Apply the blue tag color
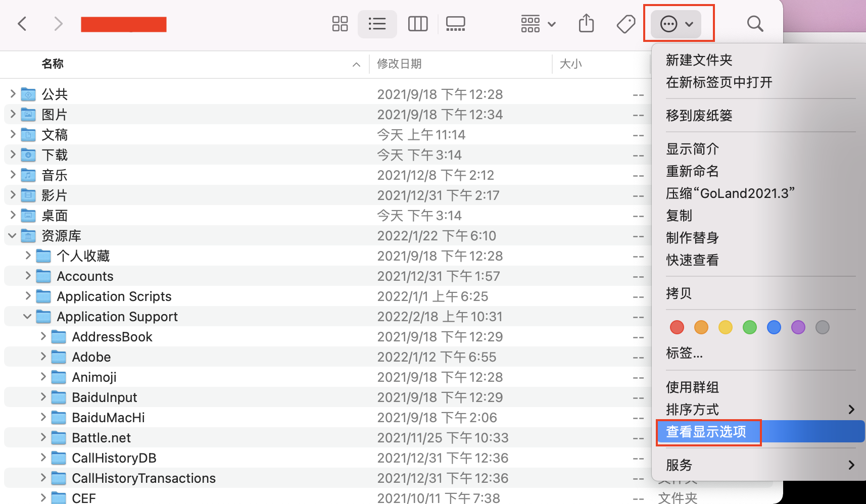This screenshot has height=504, width=866. tap(774, 327)
